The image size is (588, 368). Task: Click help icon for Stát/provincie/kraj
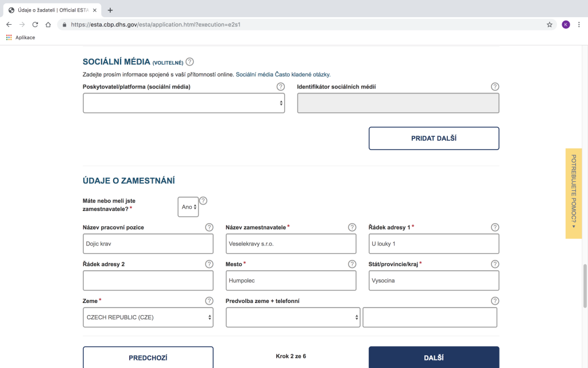[x=495, y=264]
